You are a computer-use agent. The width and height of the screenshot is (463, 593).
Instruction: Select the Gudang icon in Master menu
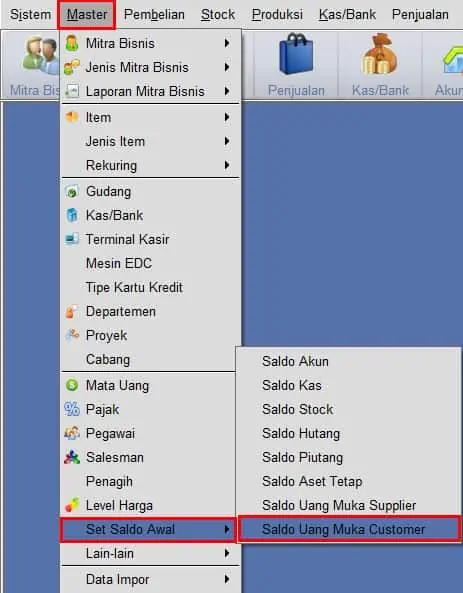[x=72, y=192]
